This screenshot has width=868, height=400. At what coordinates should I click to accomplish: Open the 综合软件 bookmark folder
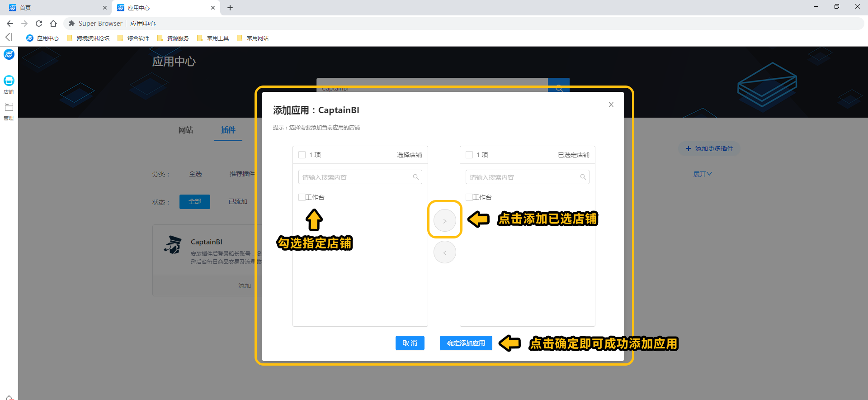pyautogui.click(x=133, y=38)
